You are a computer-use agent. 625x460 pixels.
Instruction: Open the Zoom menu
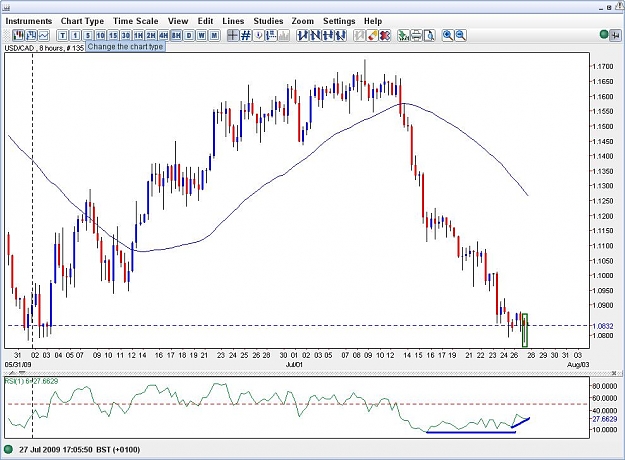[x=303, y=21]
